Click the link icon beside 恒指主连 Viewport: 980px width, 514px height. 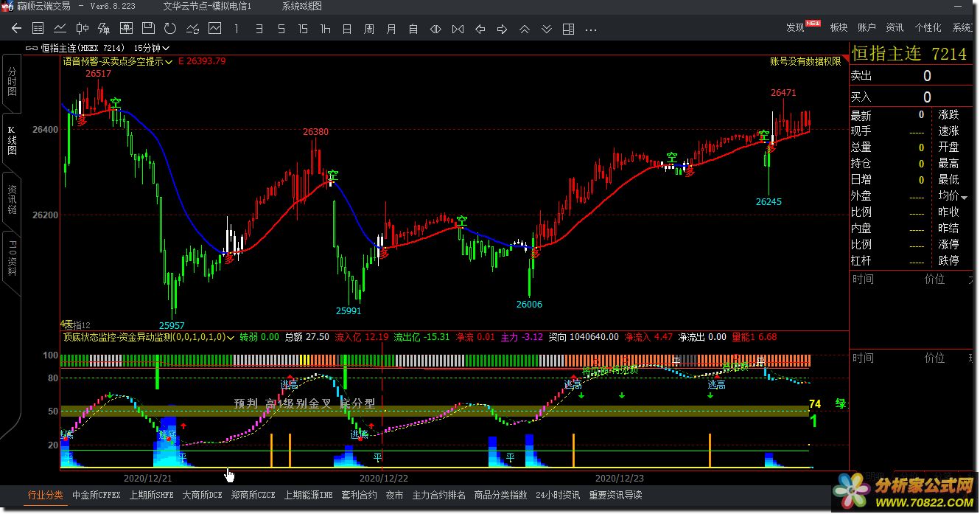click(31, 48)
